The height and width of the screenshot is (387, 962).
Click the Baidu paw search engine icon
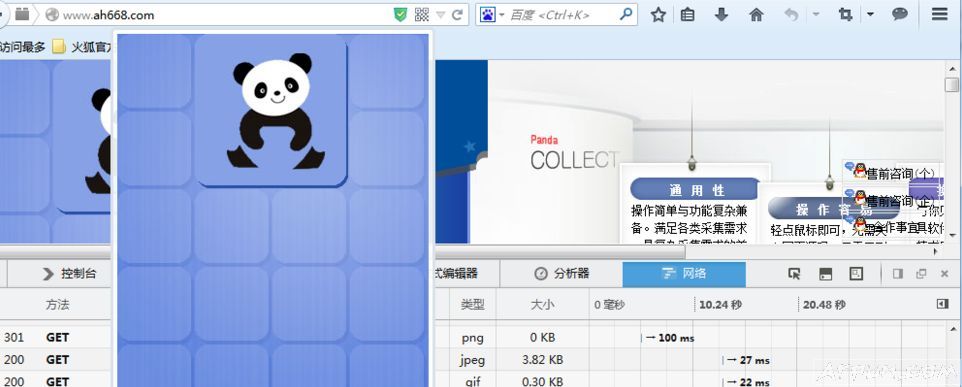488,15
